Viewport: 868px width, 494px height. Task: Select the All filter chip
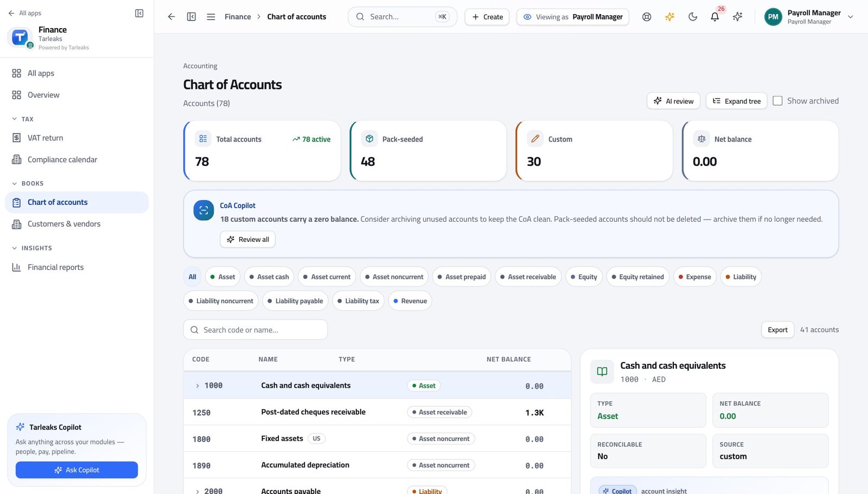pos(192,277)
